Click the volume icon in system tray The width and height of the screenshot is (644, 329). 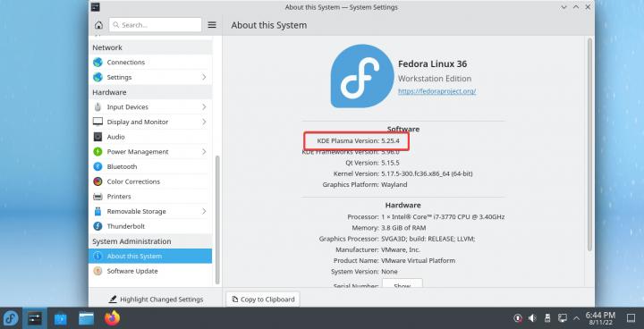point(532,318)
